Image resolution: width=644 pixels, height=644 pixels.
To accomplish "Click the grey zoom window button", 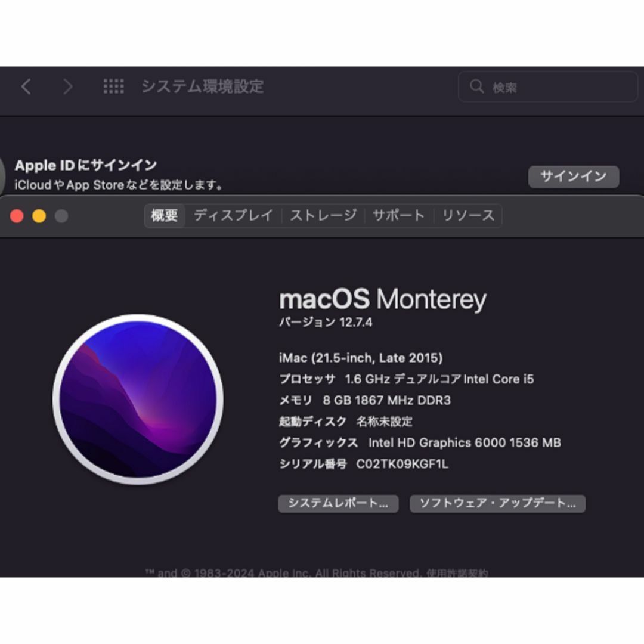I will coord(61,216).
